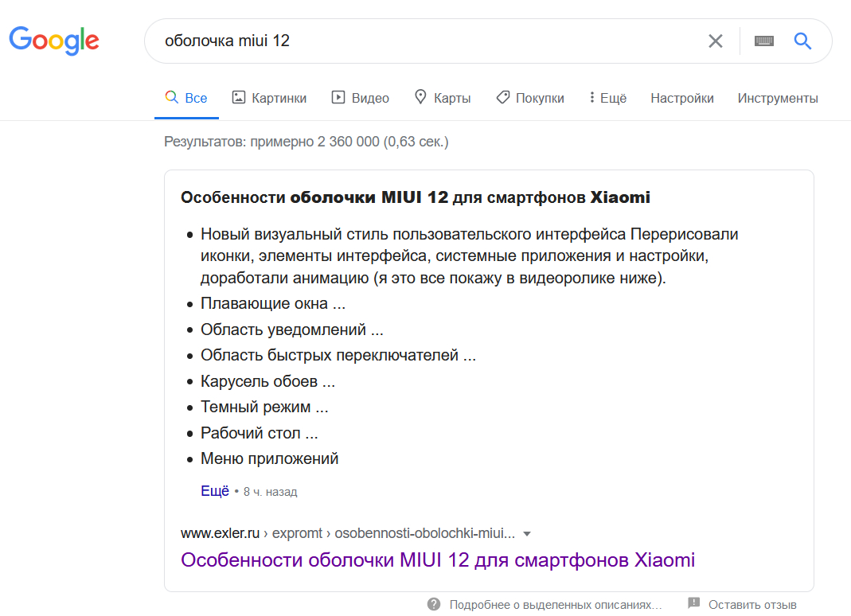Click the Google logo
Image resolution: width=851 pixels, height=616 pixels.
[54, 40]
